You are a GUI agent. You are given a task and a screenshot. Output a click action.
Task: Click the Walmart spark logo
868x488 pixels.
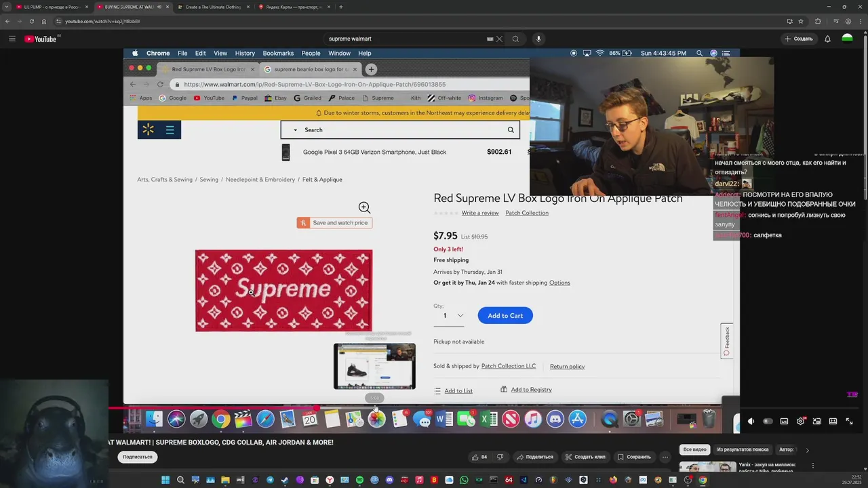coord(149,129)
